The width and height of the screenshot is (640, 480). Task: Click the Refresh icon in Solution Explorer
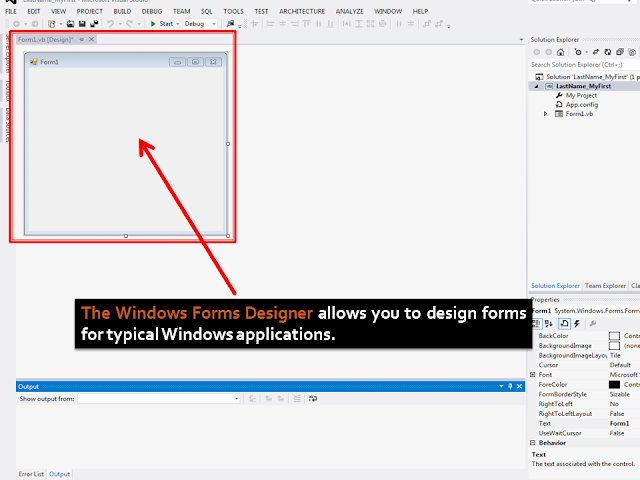point(608,52)
